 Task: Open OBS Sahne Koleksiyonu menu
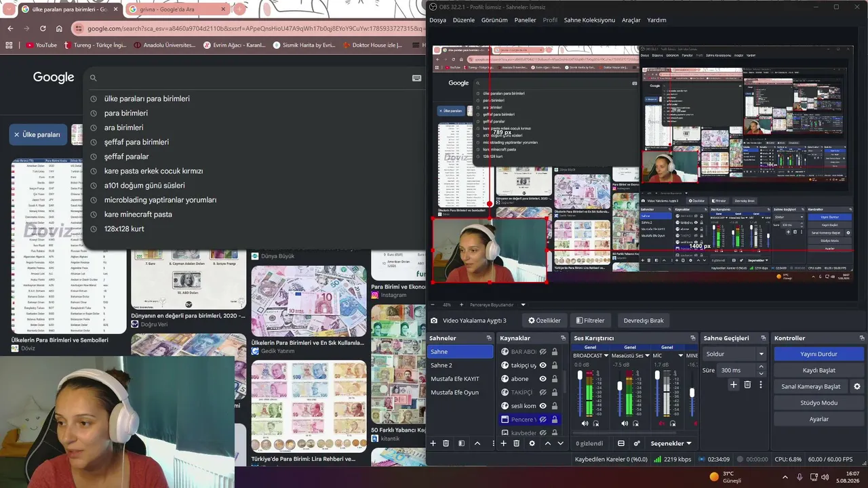(589, 20)
